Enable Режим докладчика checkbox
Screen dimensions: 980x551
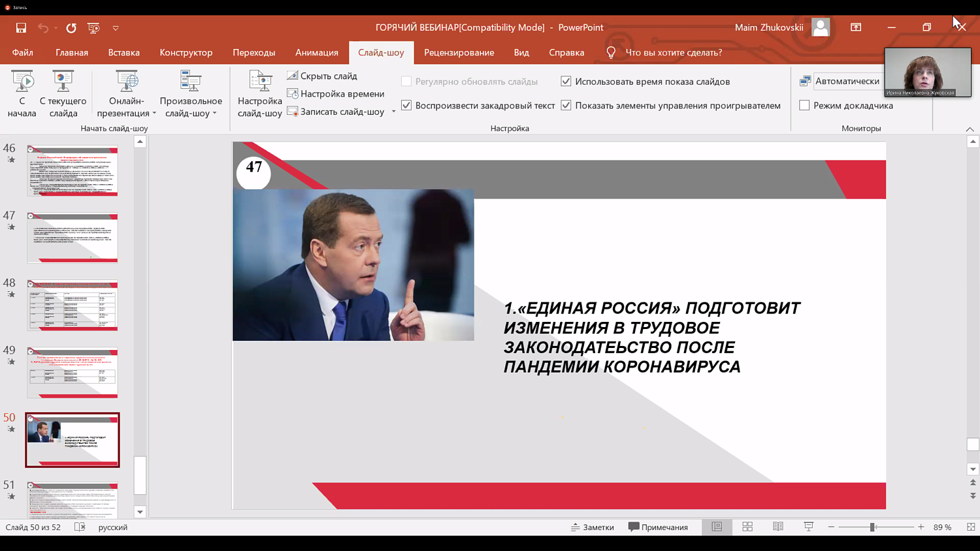[804, 105]
